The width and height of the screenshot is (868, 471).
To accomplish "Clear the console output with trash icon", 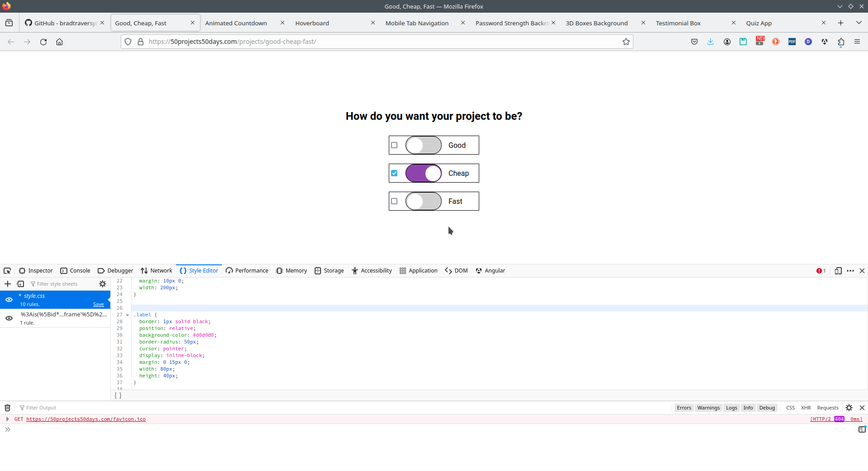I will click(x=8, y=408).
